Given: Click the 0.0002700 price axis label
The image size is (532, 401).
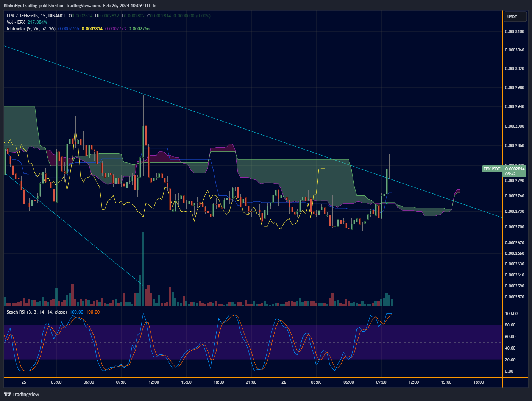Looking at the screenshot, I should click(x=515, y=227).
